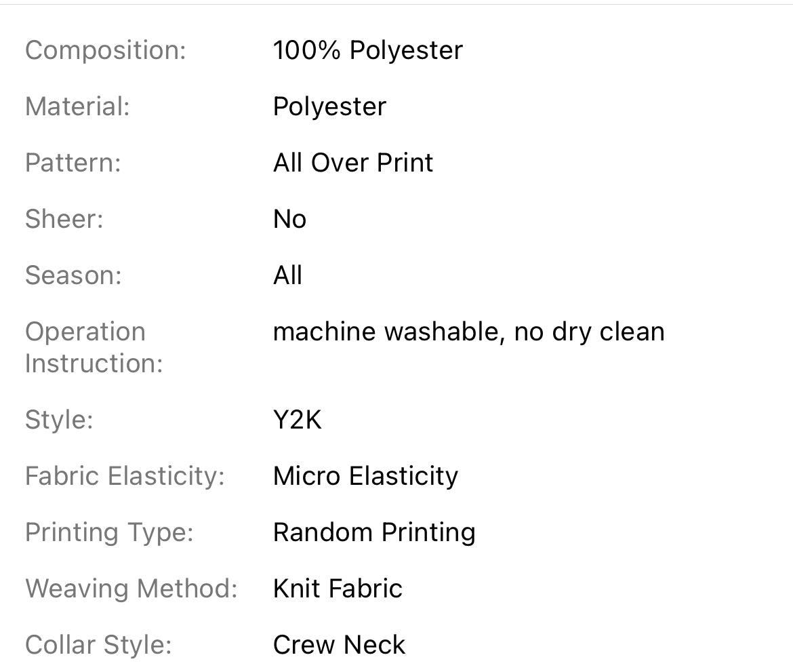Viewport: 793px width, 672px height.
Task: Click the "Crew Neck" value
Action: (x=339, y=645)
